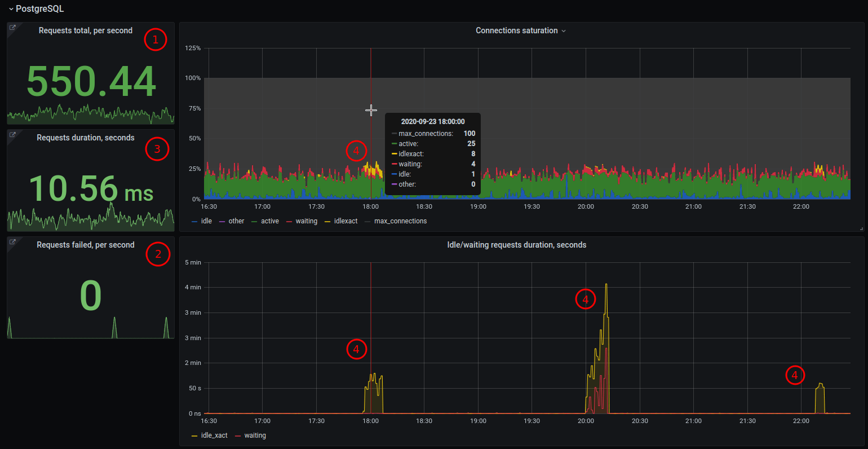Click the yellow idle_xact legend color line
The width and height of the screenshot is (868, 449).
[x=194, y=436]
